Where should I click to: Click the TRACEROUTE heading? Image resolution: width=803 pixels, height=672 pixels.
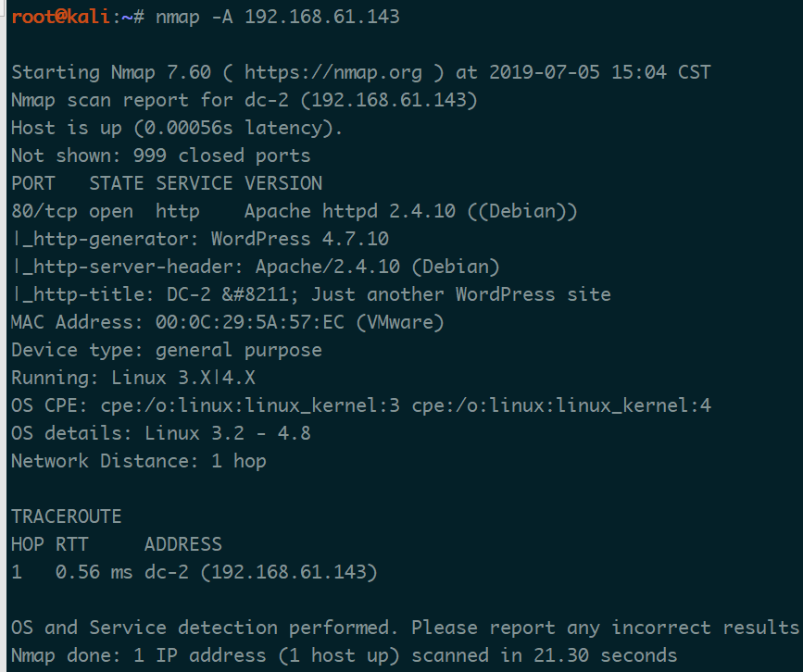coord(67,516)
